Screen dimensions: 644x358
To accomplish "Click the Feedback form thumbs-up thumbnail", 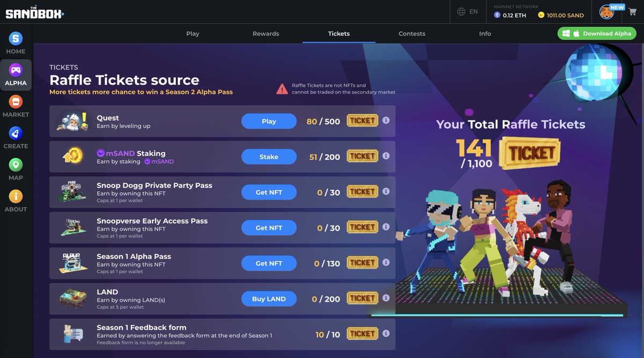I will [72, 334].
